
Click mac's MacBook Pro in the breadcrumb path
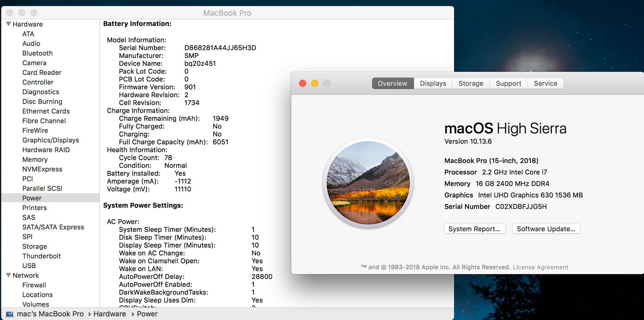point(49,314)
